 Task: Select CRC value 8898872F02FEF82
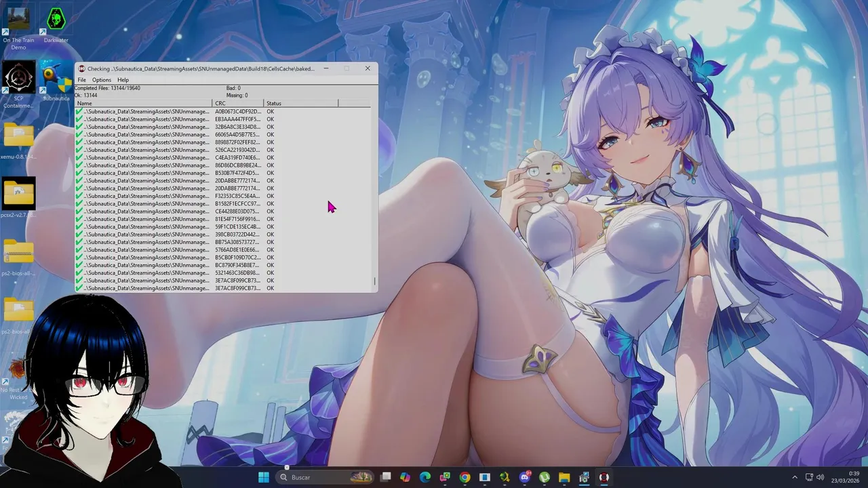[x=237, y=142]
